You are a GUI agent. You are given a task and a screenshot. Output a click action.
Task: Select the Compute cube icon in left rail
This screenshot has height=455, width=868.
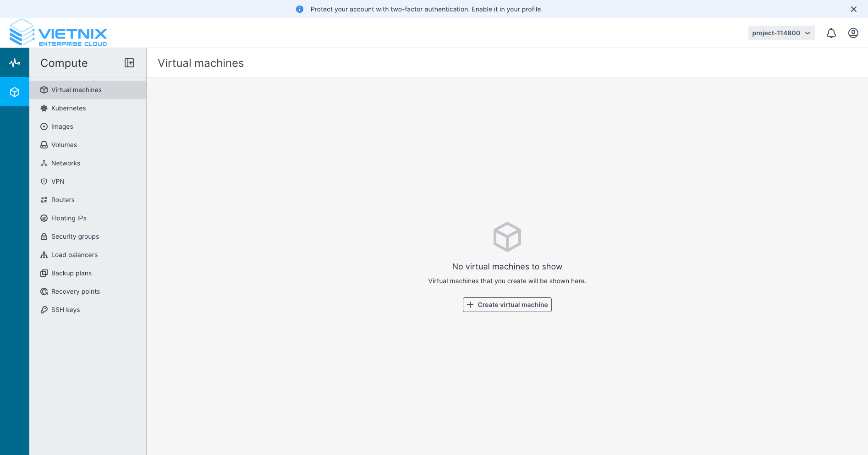click(x=14, y=92)
